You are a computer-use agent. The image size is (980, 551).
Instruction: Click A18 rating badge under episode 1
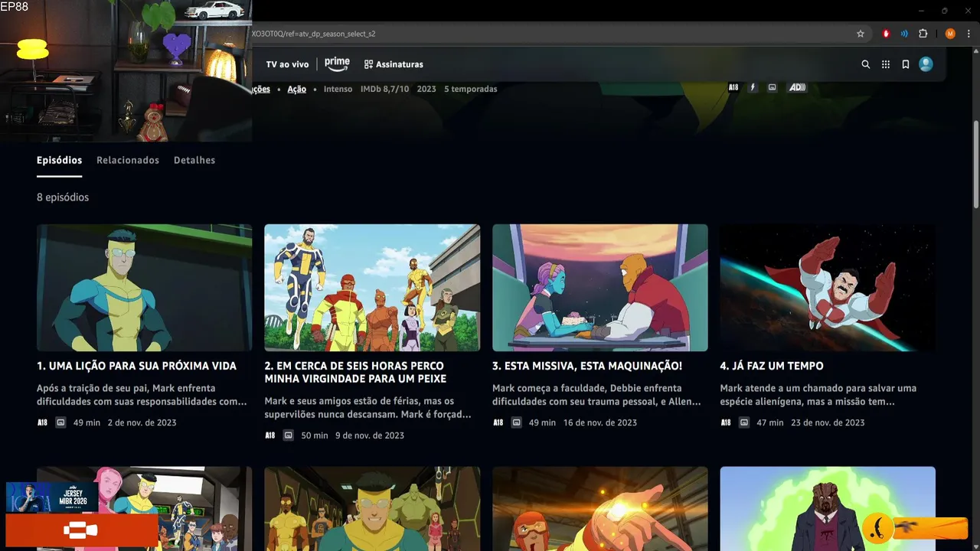coord(42,422)
